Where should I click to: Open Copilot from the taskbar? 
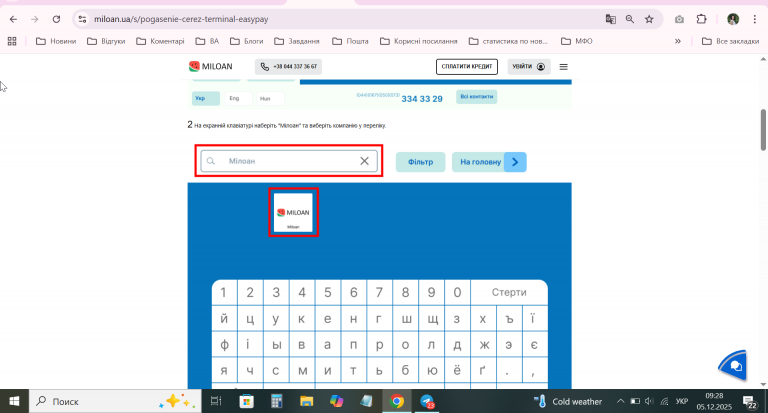click(336, 401)
